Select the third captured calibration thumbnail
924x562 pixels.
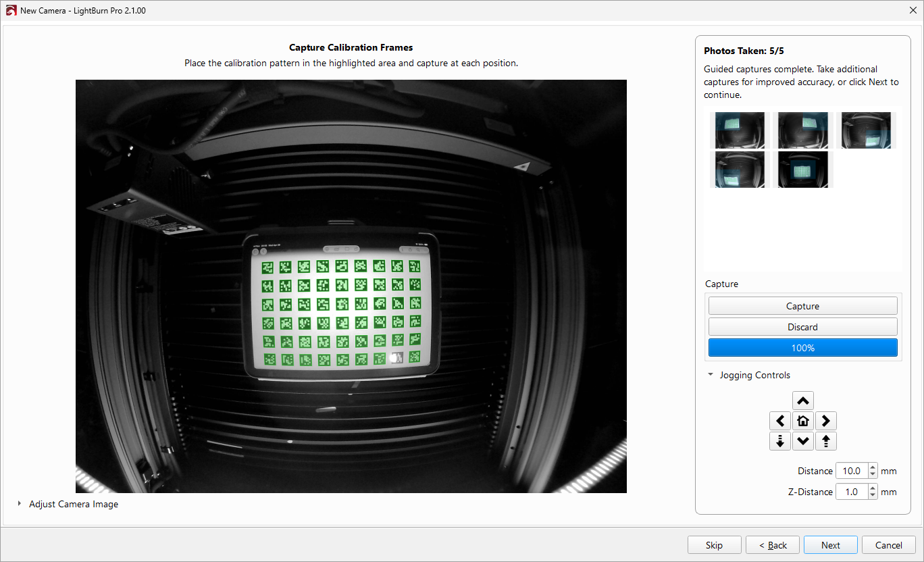coord(866,130)
